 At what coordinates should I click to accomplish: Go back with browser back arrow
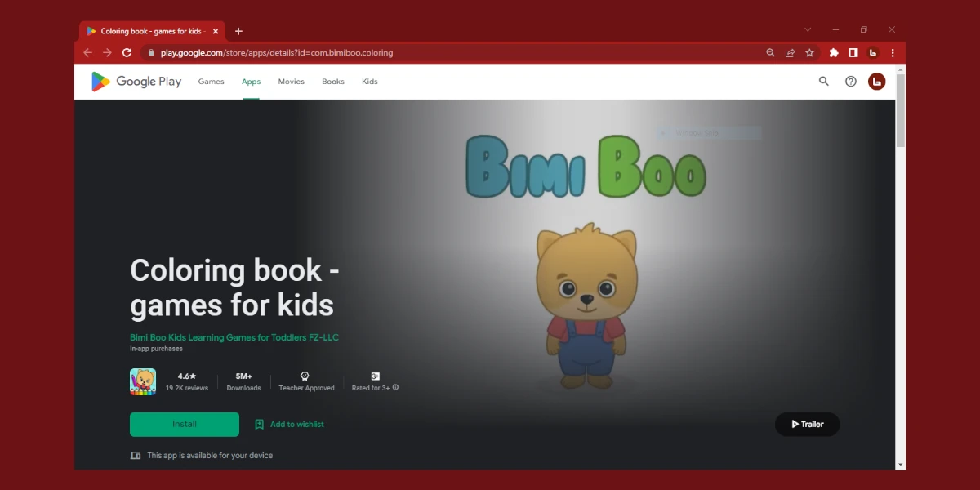87,52
